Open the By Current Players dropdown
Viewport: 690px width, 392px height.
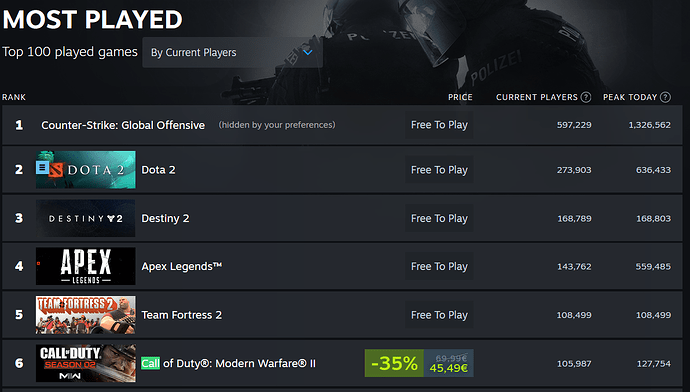pos(232,52)
